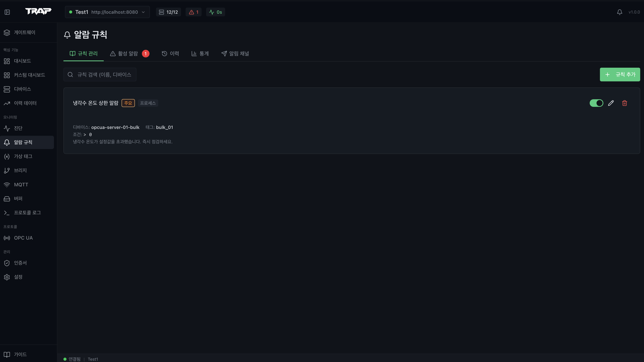The height and width of the screenshot is (362, 644).
Task: Collapse the sidebar using top-left icon
Action: tap(7, 12)
